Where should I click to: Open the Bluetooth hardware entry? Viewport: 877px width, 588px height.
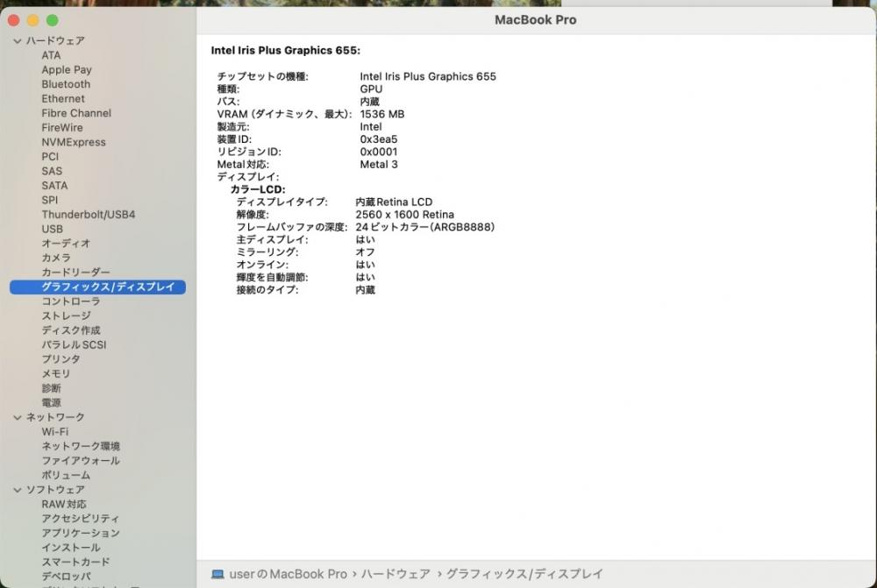[66, 84]
